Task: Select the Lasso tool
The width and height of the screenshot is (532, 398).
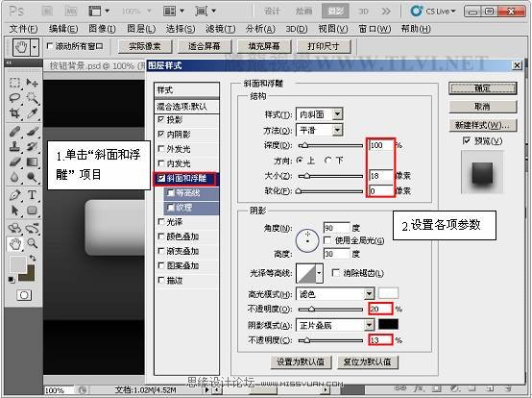Action: (15, 98)
